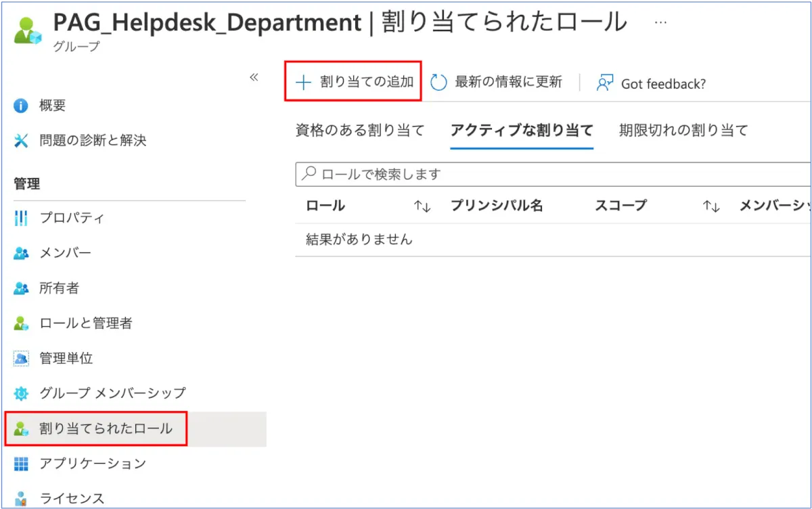812x509 pixels.
Task: Click the プロパティ bars icon
Action: point(22,218)
